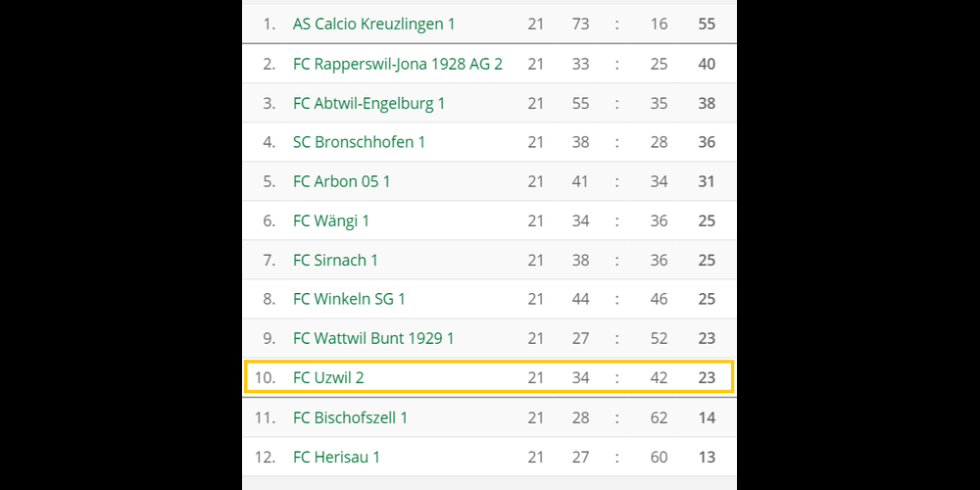
Task: Select FC Winkeln SG 1 link
Action: pyautogui.click(x=349, y=299)
